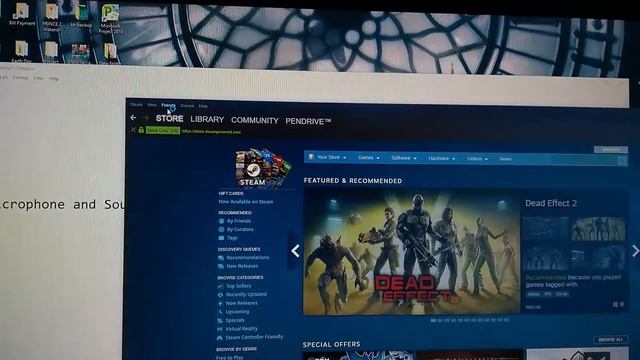Go back with Steam's back arrow
The height and width of the screenshot is (360, 640).
click(133, 118)
